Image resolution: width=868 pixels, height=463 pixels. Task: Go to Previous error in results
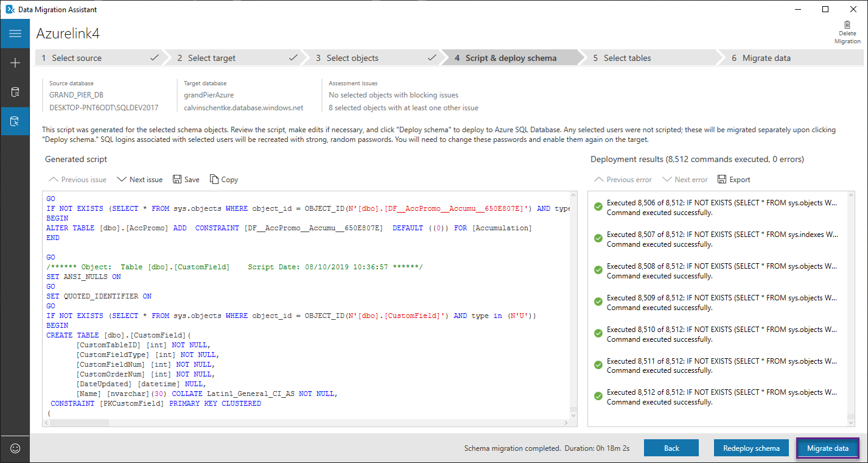(x=623, y=180)
